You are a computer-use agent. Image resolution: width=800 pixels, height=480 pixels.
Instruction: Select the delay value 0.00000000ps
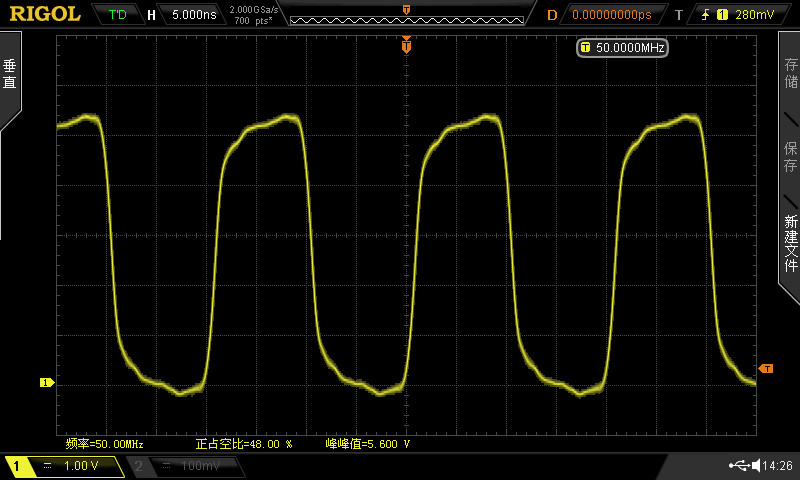(612, 15)
